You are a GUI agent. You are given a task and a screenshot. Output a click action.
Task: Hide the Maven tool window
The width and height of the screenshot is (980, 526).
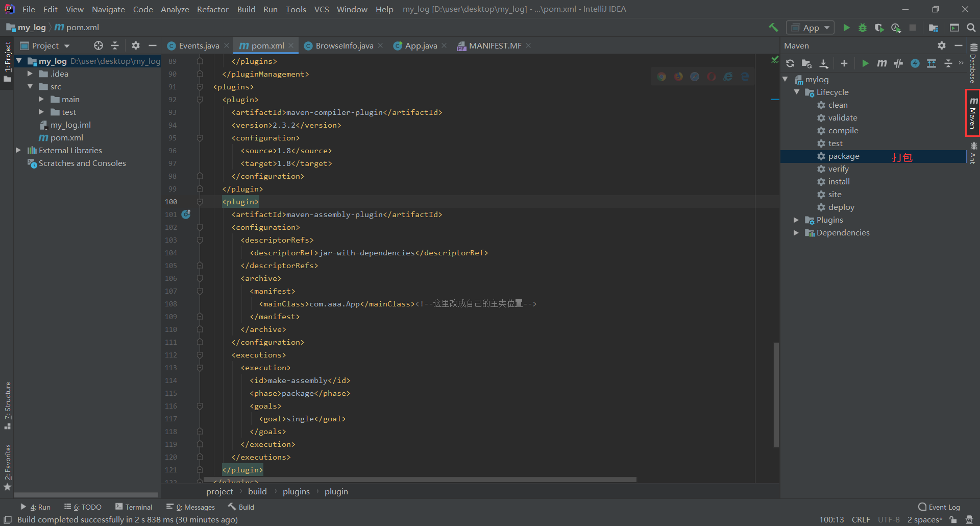tap(959, 45)
